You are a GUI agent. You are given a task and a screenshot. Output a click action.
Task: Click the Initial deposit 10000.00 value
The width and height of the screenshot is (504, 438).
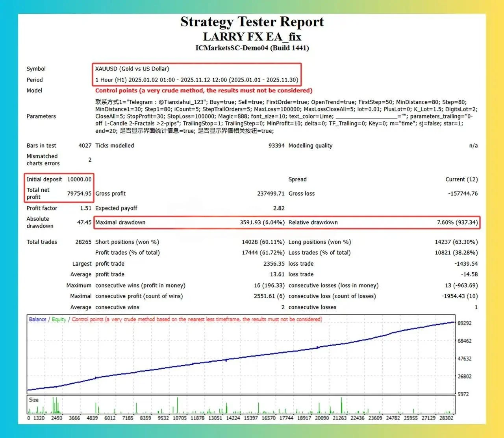[x=79, y=179]
